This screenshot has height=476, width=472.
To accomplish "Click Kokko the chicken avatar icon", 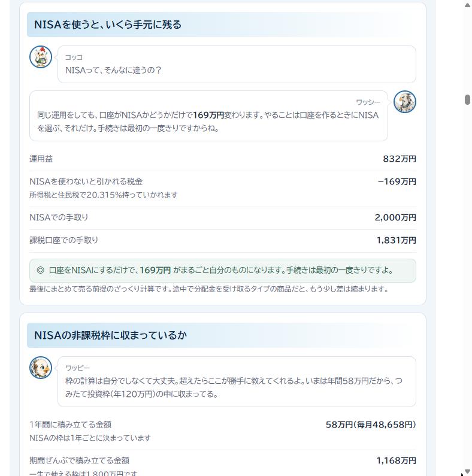I will [41, 57].
